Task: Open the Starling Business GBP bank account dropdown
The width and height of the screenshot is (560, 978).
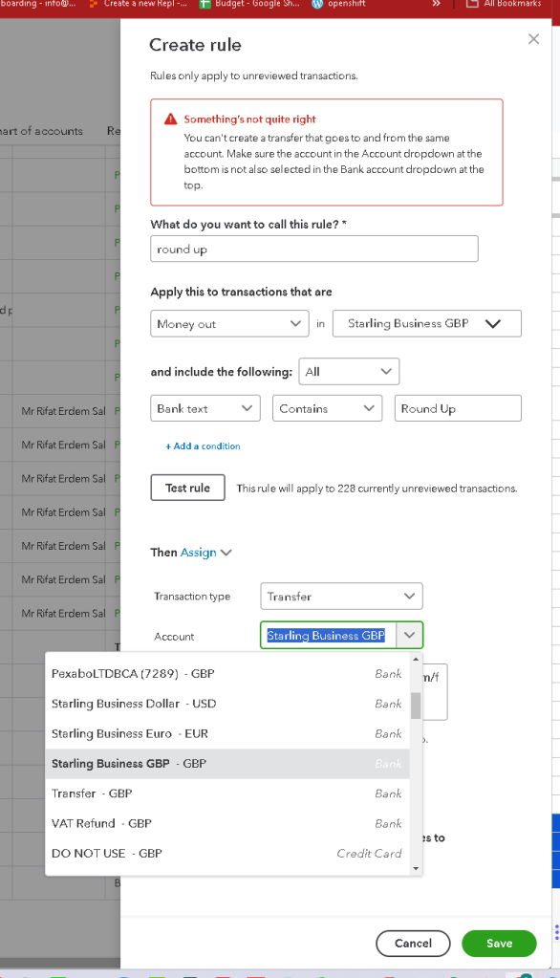Action: (x=426, y=324)
